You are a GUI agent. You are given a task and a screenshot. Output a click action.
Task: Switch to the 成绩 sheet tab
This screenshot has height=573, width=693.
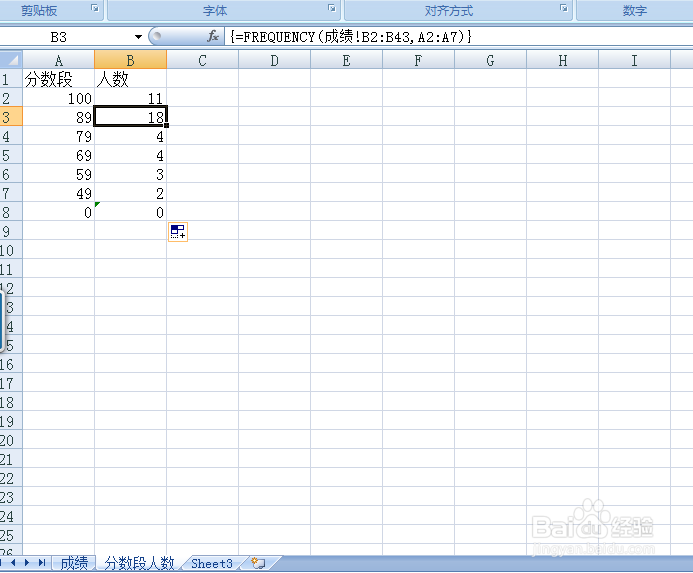(74, 563)
